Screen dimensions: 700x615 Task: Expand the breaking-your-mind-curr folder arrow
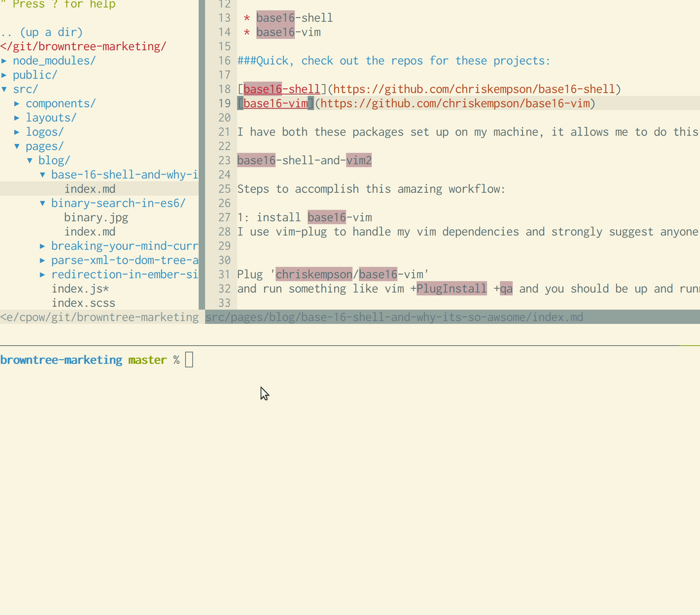click(x=43, y=246)
